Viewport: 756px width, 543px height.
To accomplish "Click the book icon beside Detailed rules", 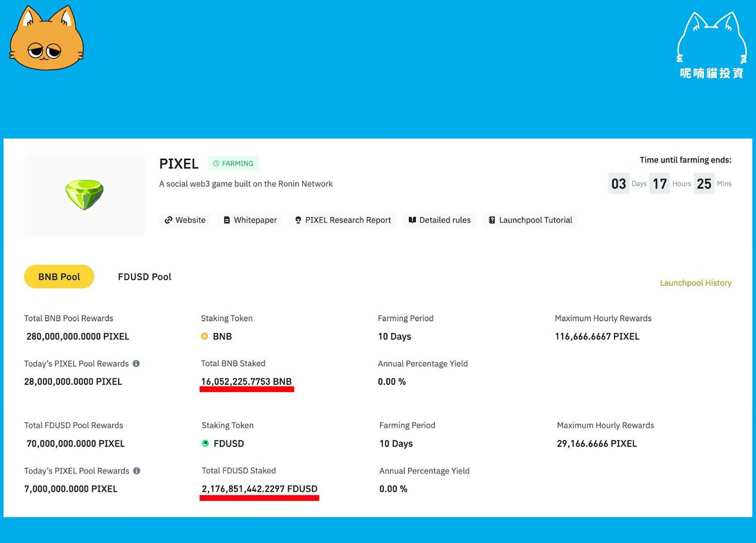I will click(412, 220).
